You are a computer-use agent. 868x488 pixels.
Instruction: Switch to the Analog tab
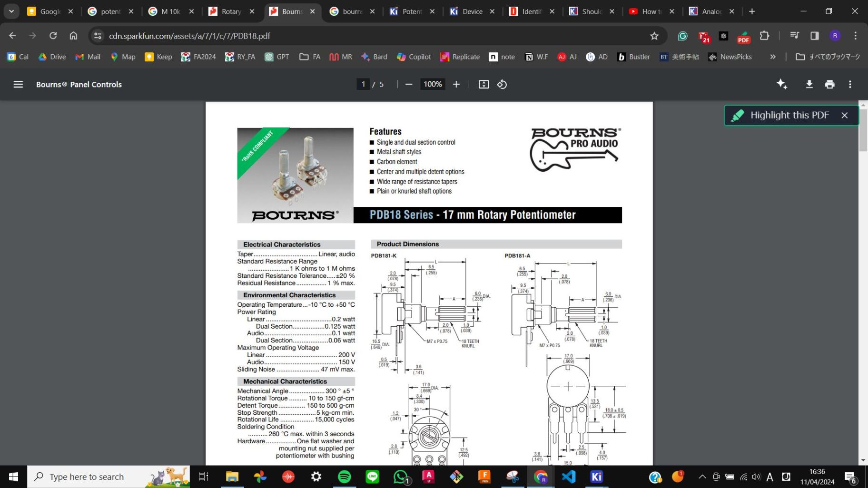pyautogui.click(x=712, y=11)
